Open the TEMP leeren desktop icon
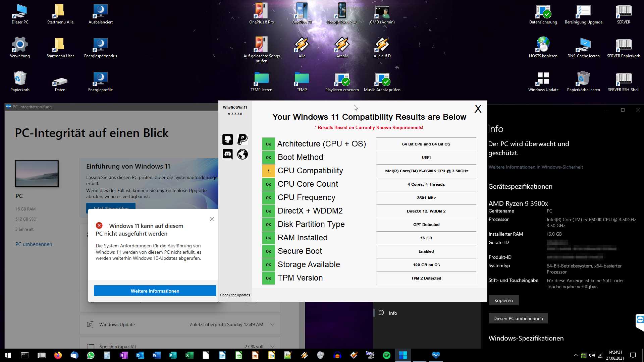Screen dimensions: 644x362 (x=262, y=81)
